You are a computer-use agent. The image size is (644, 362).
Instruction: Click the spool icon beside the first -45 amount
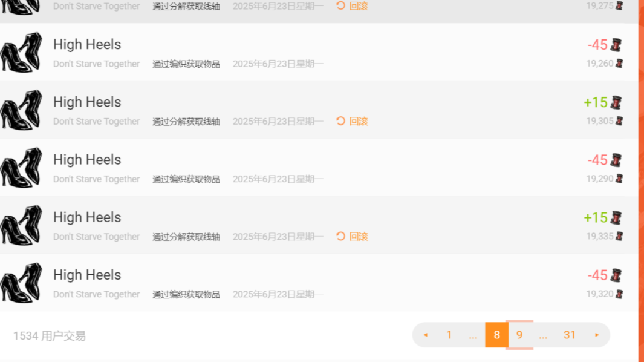coord(616,44)
